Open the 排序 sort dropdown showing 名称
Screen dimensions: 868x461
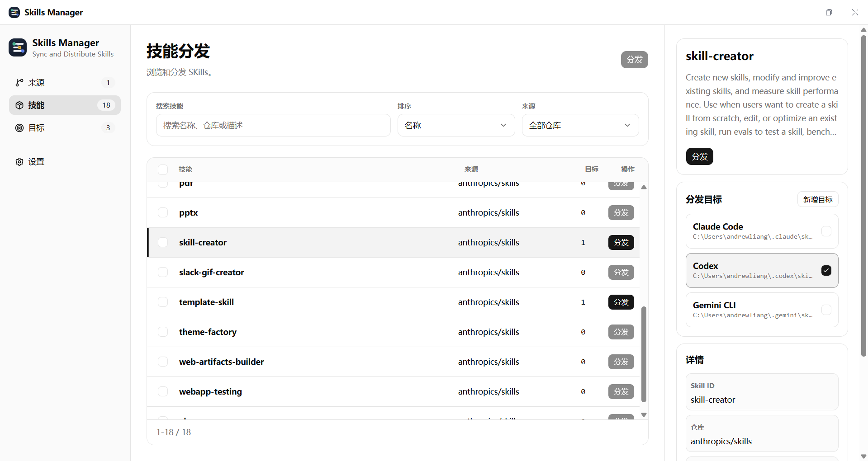pos(456,125)
